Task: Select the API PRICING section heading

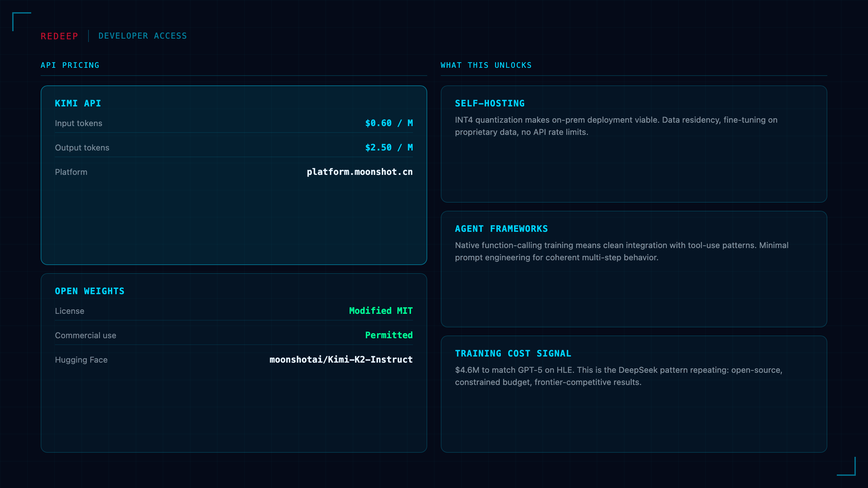Action: click(x=70, y=65)
